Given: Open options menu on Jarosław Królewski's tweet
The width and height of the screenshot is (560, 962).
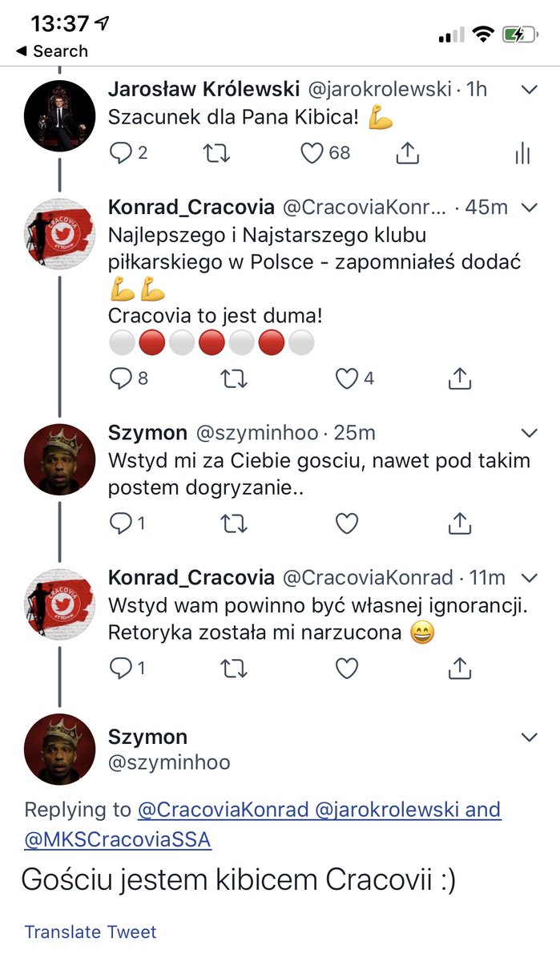Looking at the screenshot, I should [528, 89].
